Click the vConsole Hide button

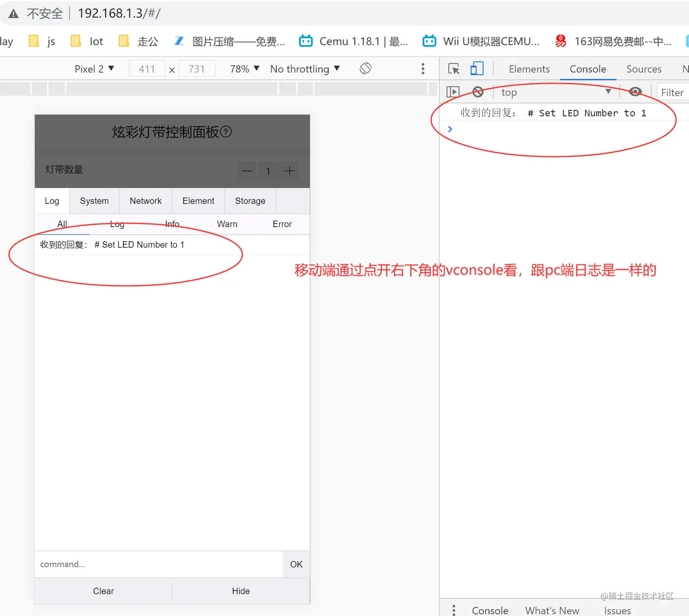click(241, 591)
